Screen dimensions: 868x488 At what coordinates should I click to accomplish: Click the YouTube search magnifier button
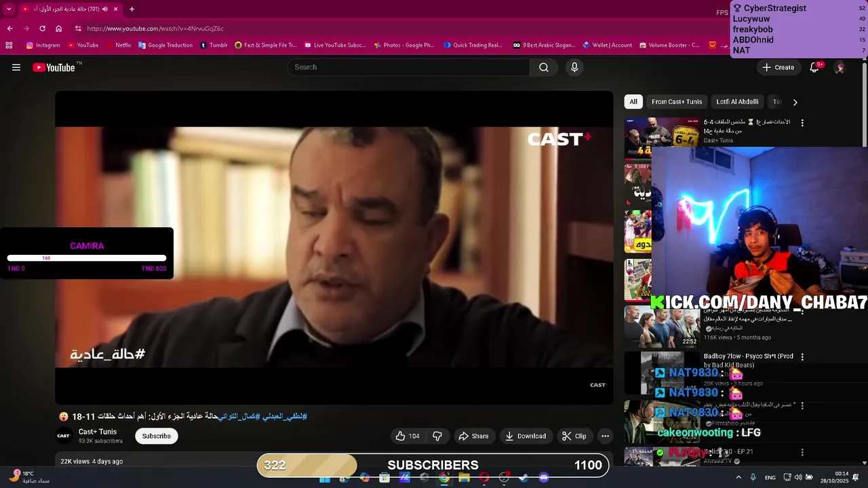click(544, 67)
